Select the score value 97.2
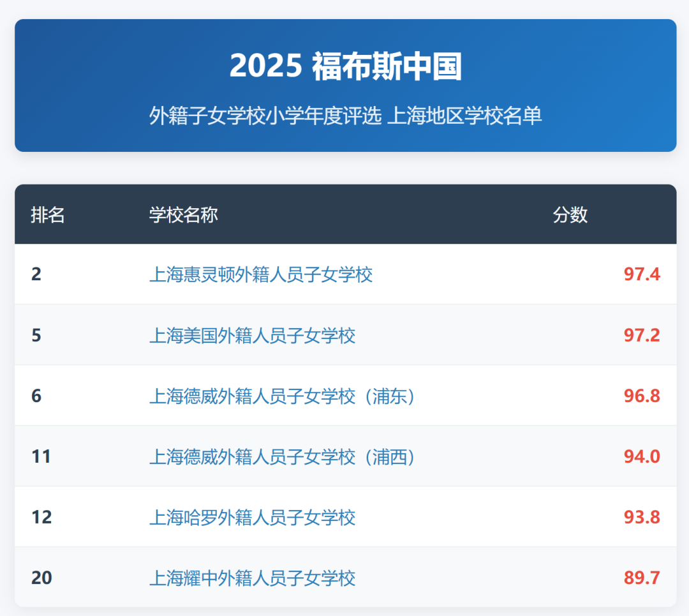This screenshot has height=616, width=689. click(x=642, y=336)
